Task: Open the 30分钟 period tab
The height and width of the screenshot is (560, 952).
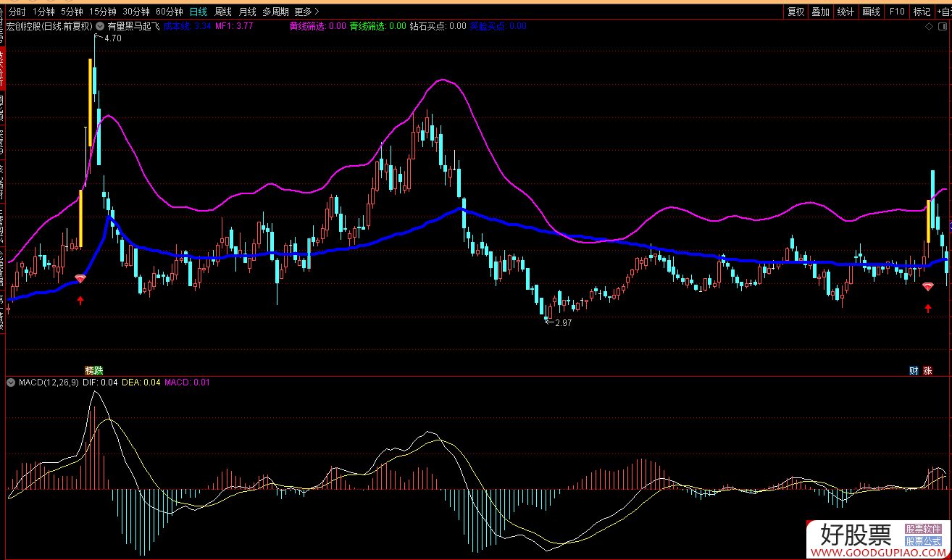Action: [x=136, y=12]
